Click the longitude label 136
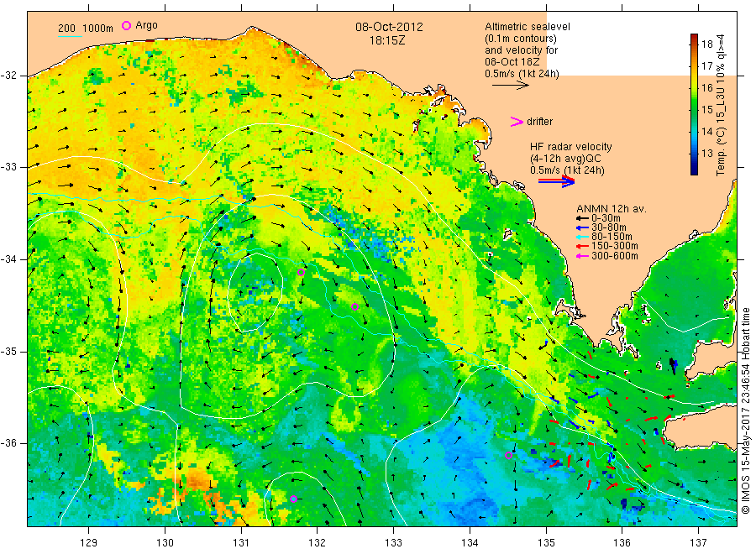The image size is (756, 554). pos(622,543)
